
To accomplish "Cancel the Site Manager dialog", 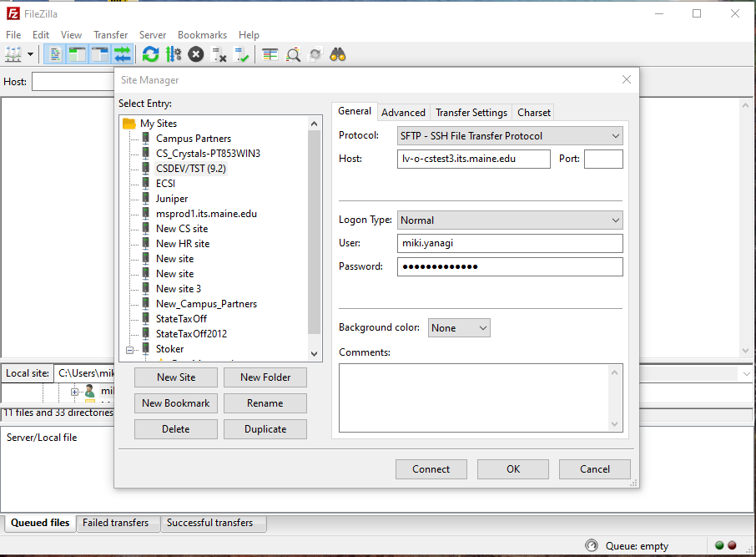I will 594,469.
